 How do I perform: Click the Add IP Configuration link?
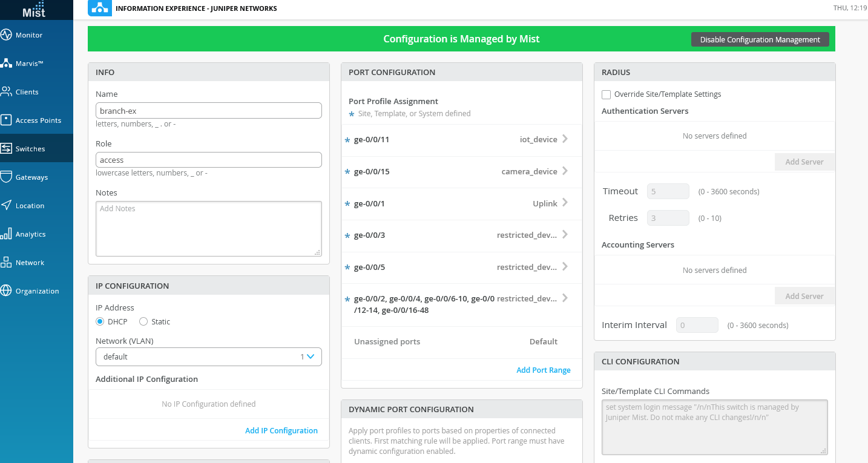(x=281, y=430)
